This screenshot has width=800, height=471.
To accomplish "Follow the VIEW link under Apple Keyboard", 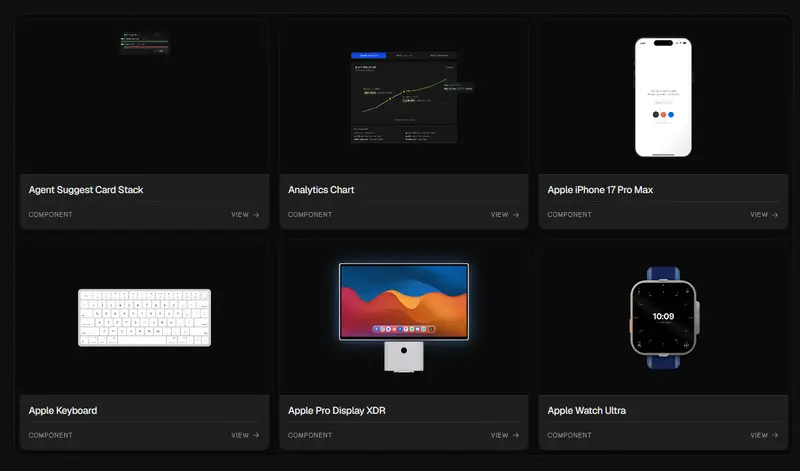I will (245, 435).
